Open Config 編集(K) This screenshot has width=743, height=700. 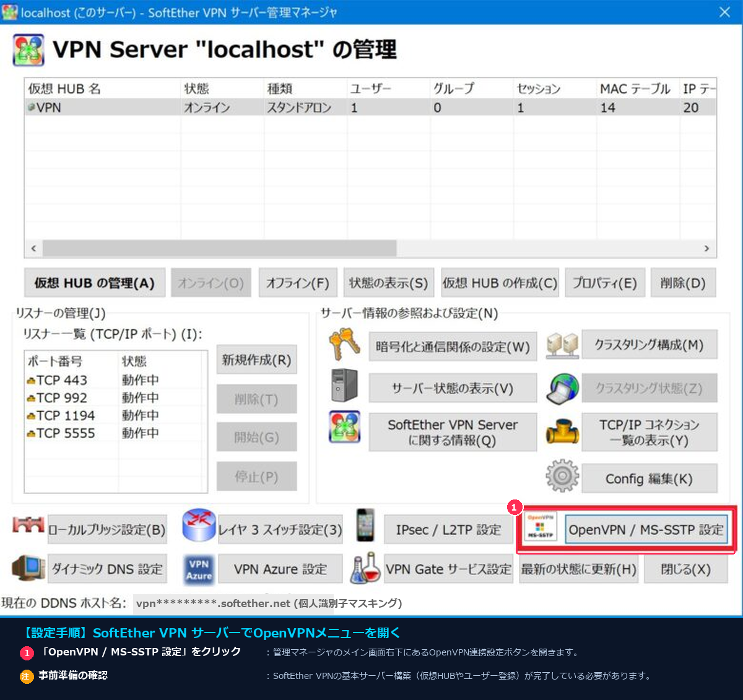click(x=650, y=478)
